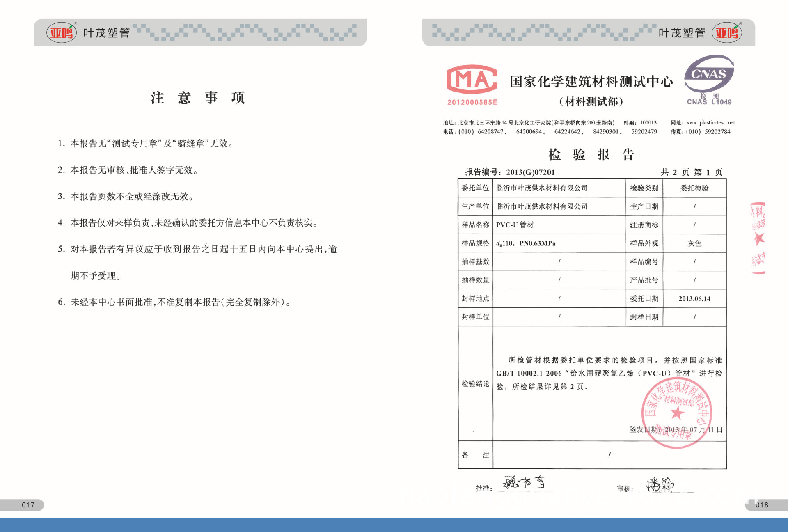Click the appearance value 灰色
Viewport: 788px width, 532px height.
click(x=694, y=243)
